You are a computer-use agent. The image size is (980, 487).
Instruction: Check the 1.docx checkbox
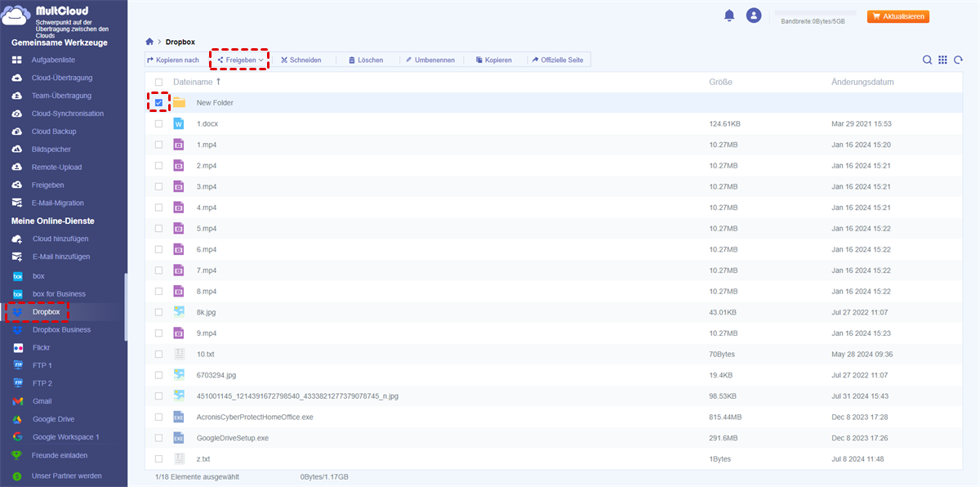pos(158,123)
